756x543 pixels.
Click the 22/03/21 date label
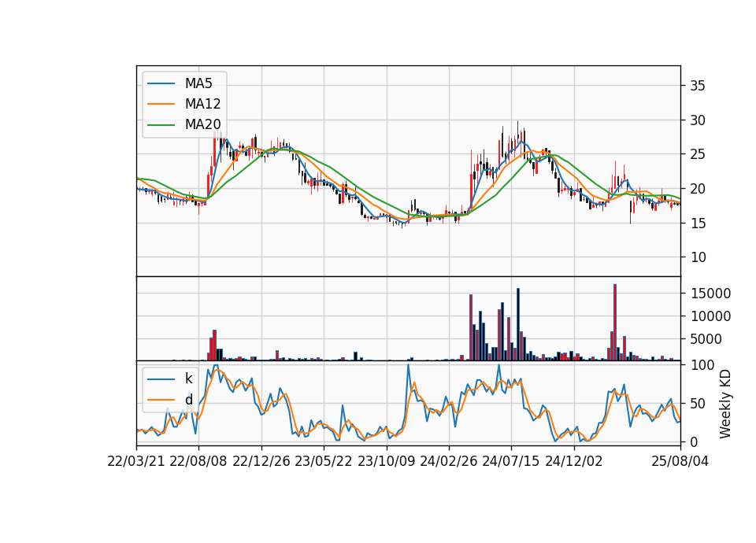(x=136, y=461)
